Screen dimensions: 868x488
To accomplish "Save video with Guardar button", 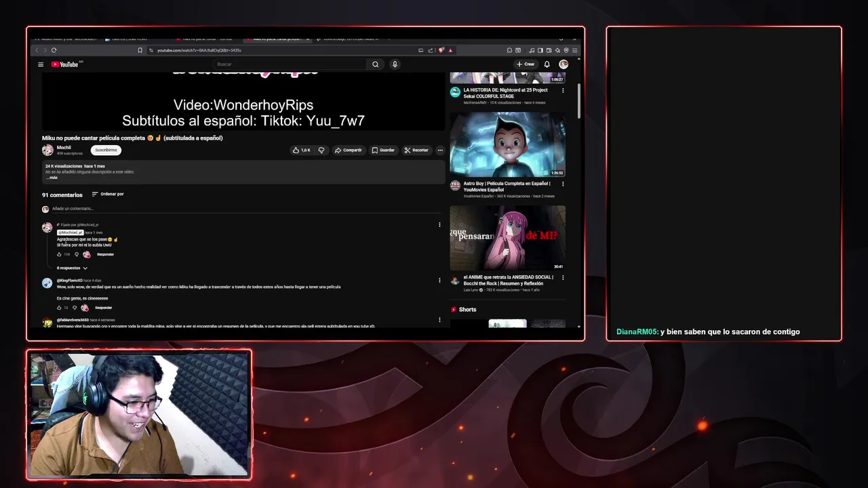I will (x=383, y=150).
